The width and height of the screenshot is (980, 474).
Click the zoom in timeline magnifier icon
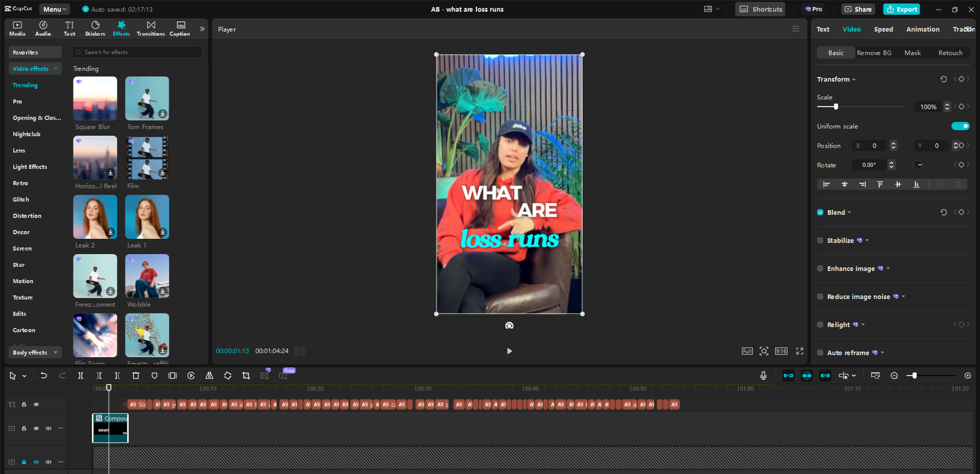[x=968, y=375]
